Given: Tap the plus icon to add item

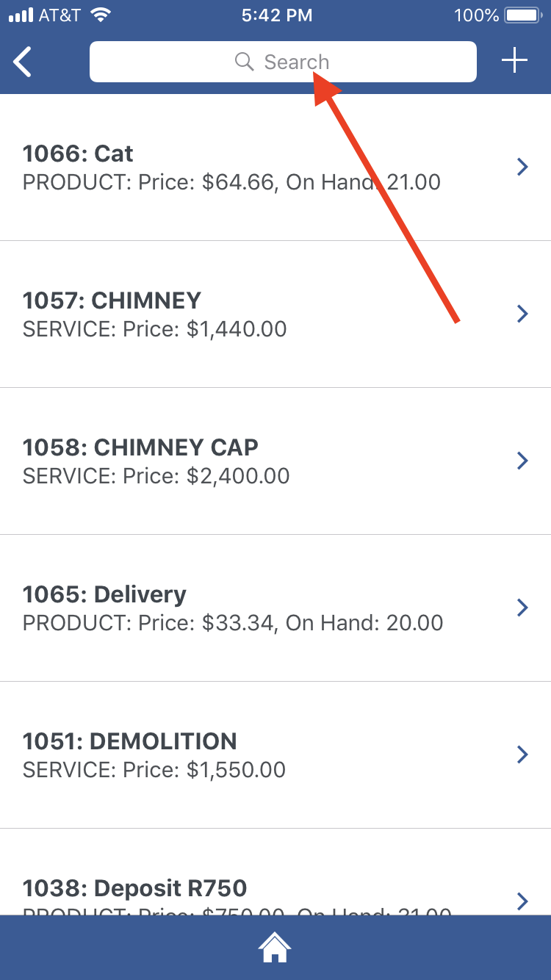Looking at the screenshot, I should point(514,61).
